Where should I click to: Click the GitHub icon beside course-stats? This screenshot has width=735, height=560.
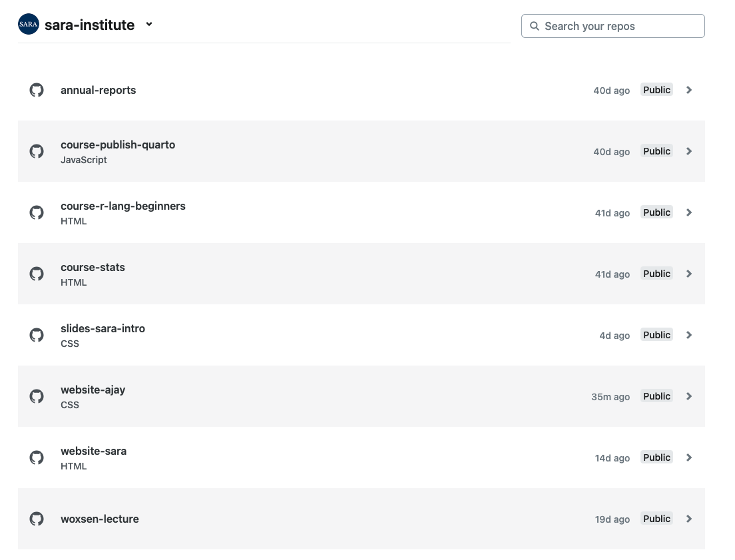point(37,274)
